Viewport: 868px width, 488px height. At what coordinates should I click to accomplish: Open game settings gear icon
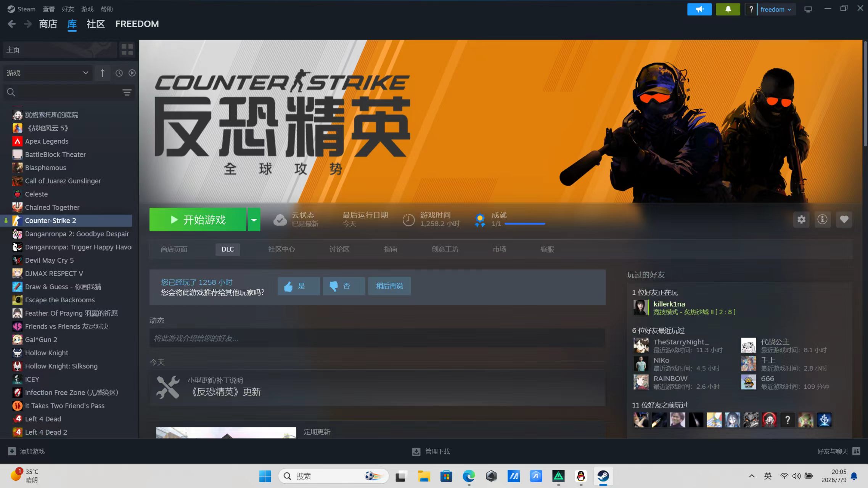coord(801,220)
